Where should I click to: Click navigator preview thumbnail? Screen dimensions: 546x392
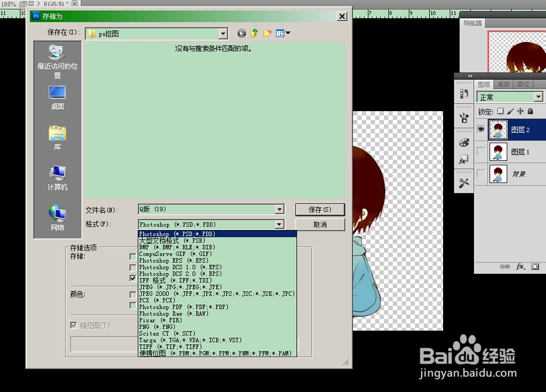point(517,51)
